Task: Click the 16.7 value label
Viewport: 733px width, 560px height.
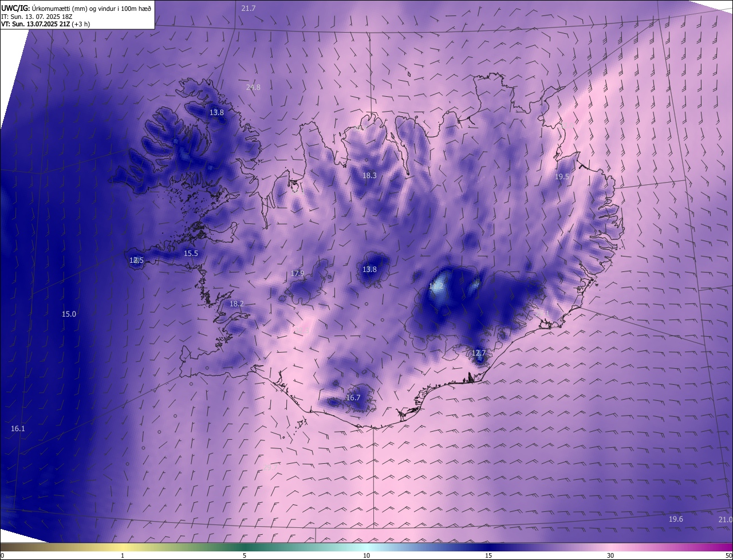Action: pos(353,398)
